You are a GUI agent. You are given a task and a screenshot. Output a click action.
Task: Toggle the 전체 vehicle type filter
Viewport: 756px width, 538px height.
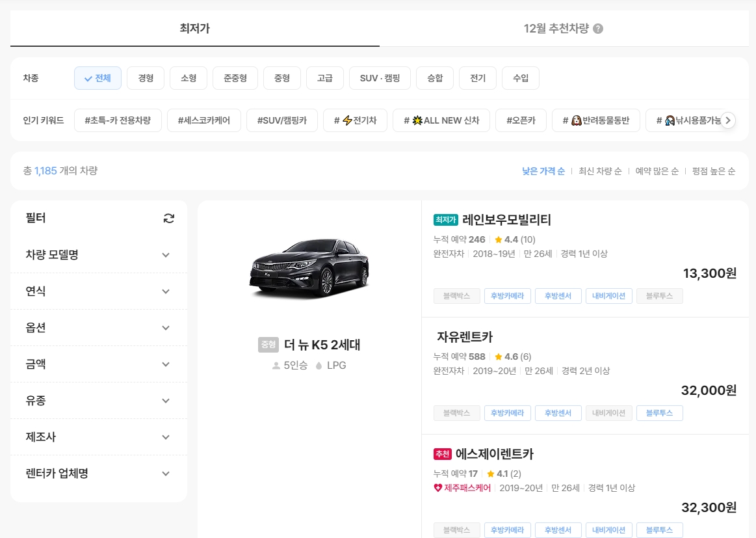98,77
